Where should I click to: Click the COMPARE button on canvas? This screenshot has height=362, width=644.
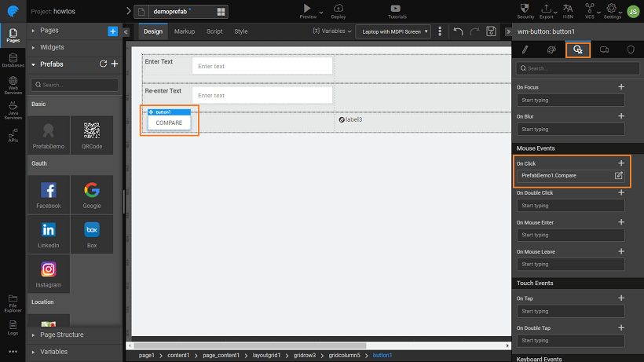click(169, 123)
